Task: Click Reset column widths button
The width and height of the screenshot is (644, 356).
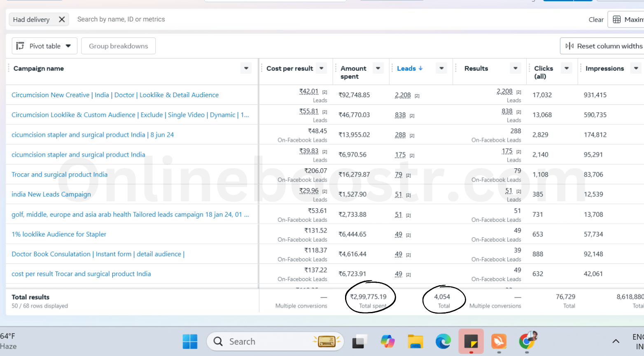Action: coord(604,46)
